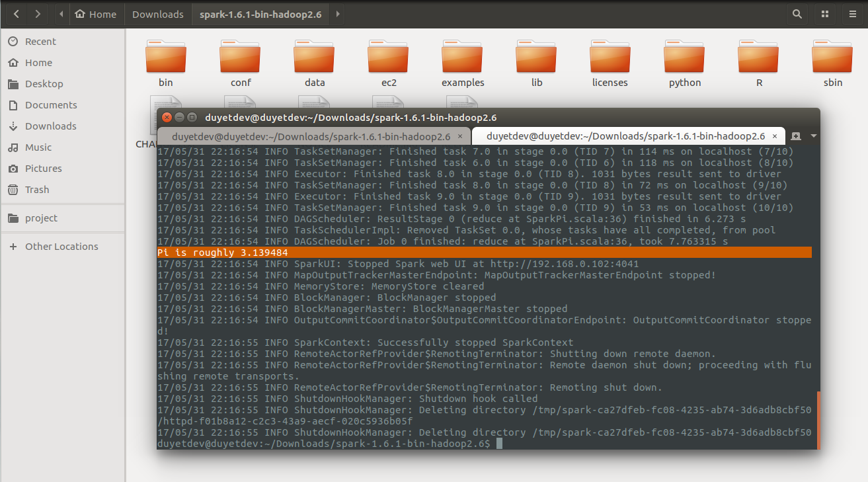
Task: Click the plus icon beside Other Locations
Action: click(13, 247)
